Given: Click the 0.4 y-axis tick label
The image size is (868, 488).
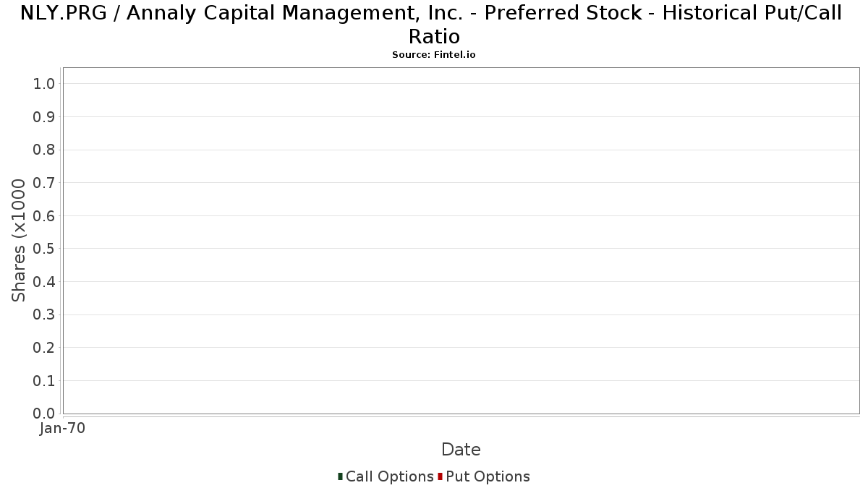Looking at the screenshot, I should pyautogui.click(x=44, y=282).
